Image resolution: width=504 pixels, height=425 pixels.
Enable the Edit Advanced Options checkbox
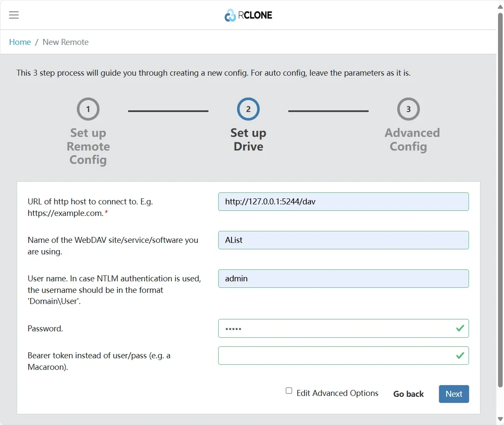point(289,391)
